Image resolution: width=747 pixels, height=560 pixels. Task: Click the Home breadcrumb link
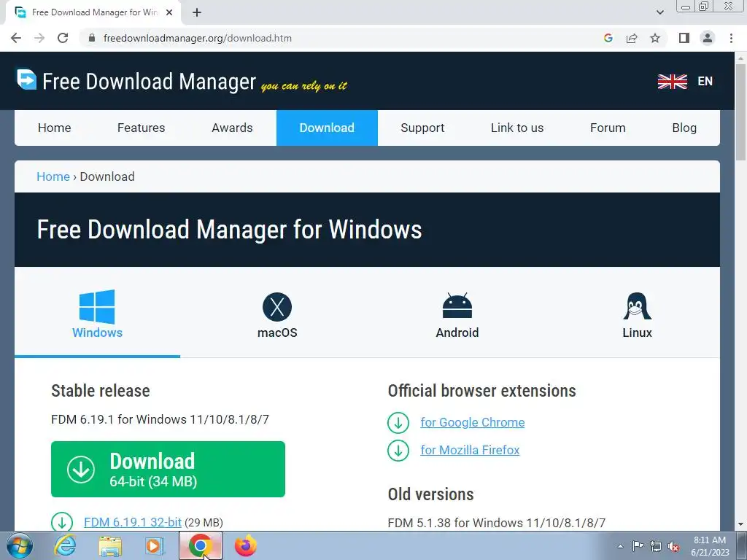tap(53, 176)
